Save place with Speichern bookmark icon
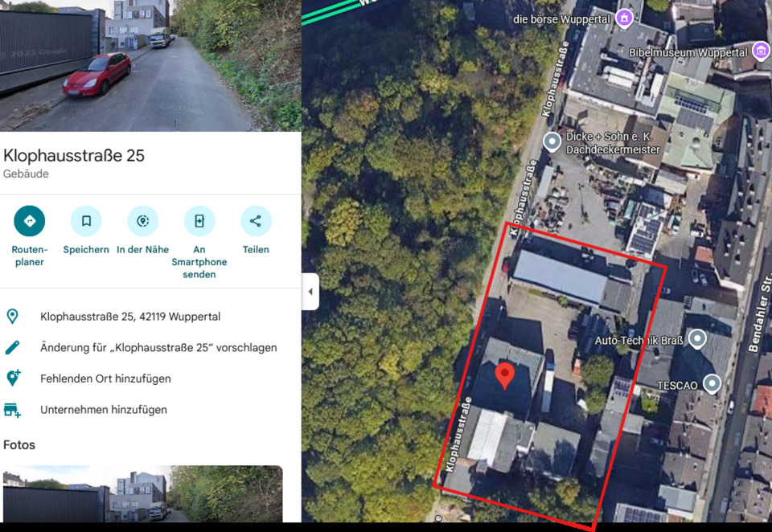This screenshot has width=772, height=532. (86, 221)
